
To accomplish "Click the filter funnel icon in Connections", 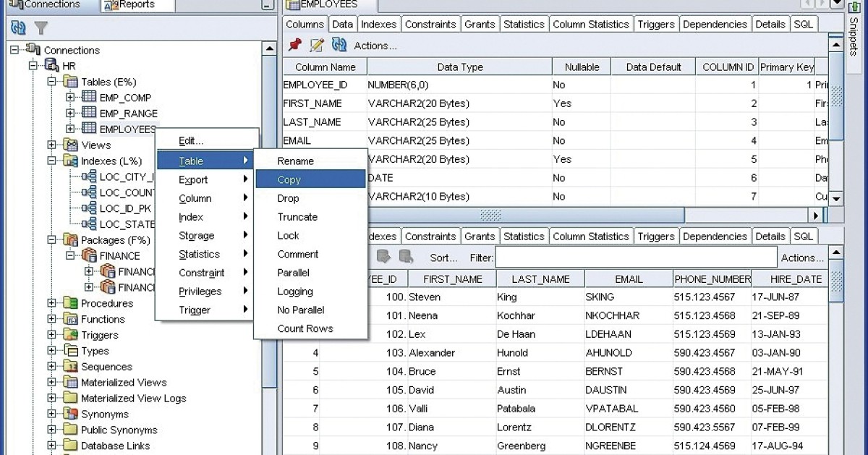I will pyautogui.click(x=41, y=27).
